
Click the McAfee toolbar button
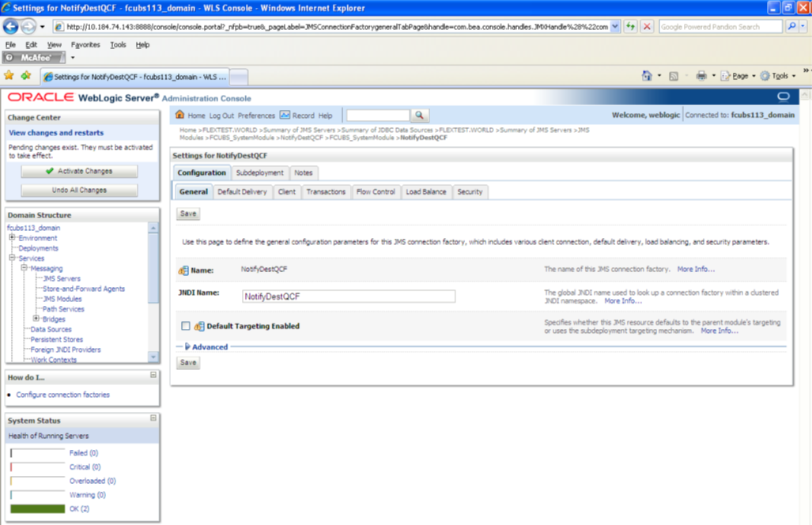pos(34,58)
